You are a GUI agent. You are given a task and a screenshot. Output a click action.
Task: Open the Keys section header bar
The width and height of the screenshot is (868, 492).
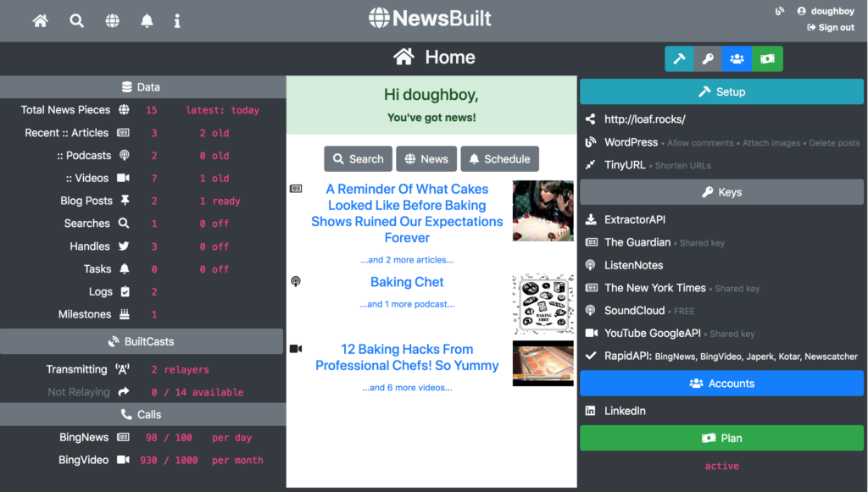point(722,192)
